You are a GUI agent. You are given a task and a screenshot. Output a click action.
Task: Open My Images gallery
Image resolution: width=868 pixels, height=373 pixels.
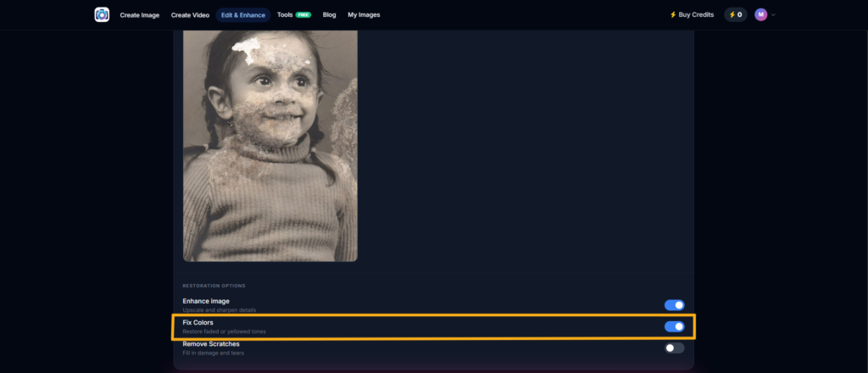pyautogui.click(x=364, y=15)
